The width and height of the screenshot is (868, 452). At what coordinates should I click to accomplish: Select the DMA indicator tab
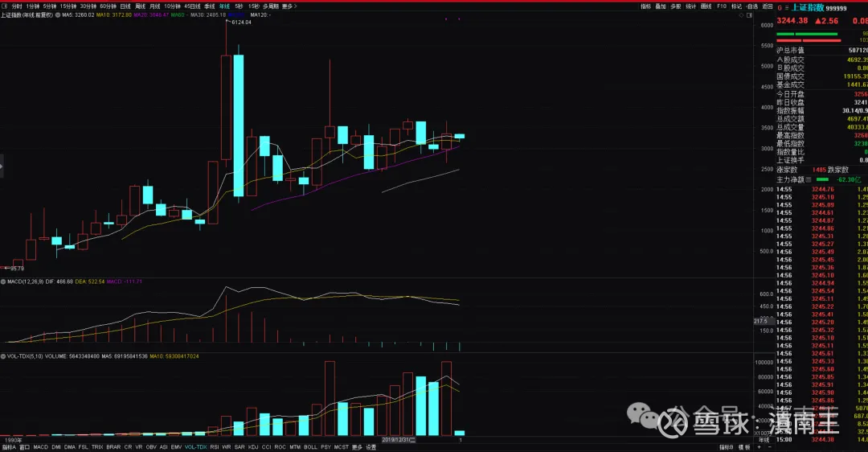70,447
